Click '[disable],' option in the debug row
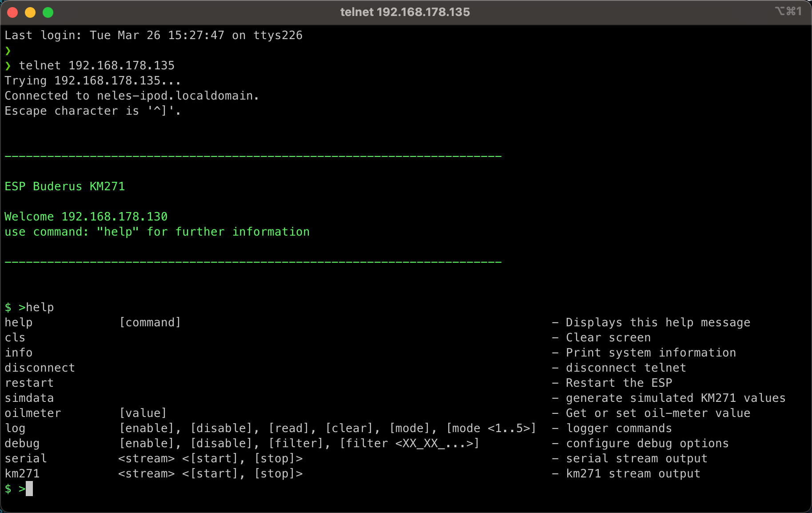The width and height of the screenshot is (812, 513). click(x=225, y=443)
